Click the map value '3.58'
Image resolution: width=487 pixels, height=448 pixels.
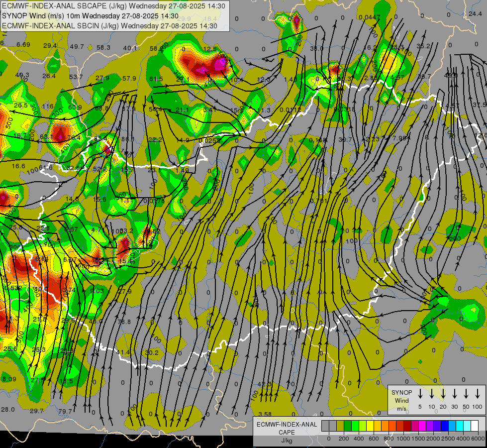[265, 414]
